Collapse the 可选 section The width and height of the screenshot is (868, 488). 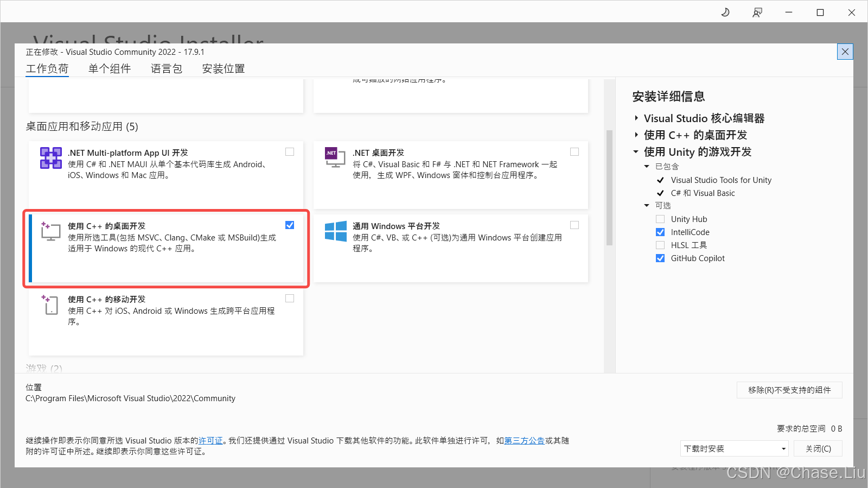[647, 206]
